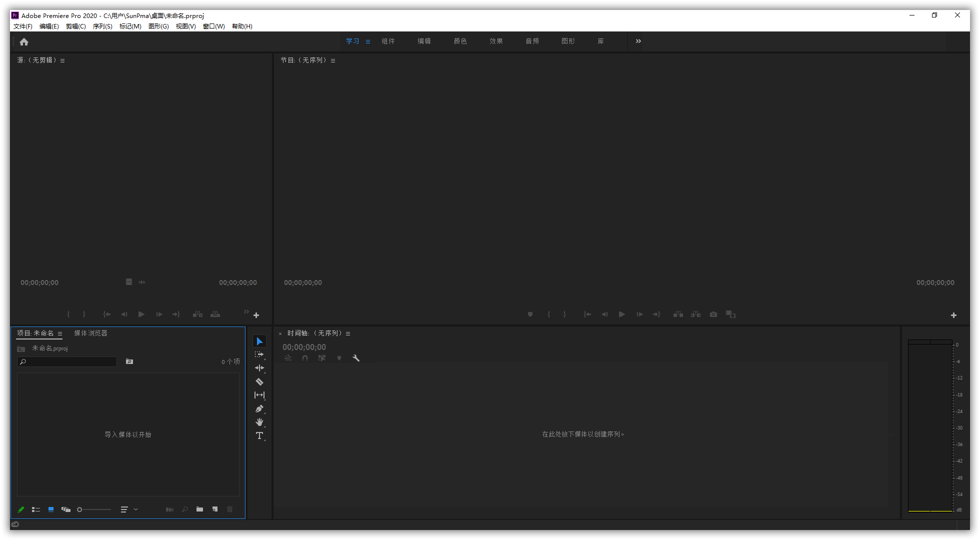Click Lift button in Program monitor

[x=678, y=314]
